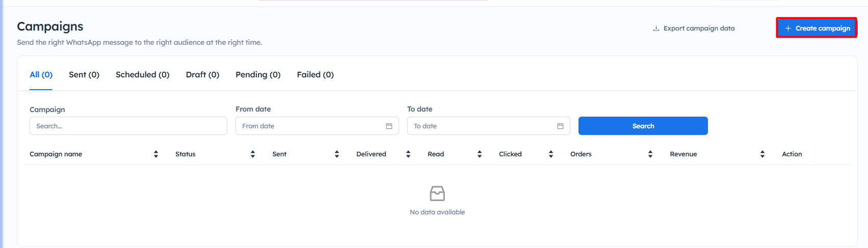Switch to the Scheduled (0) tab
868x248 pixels.
click(142, 75)
